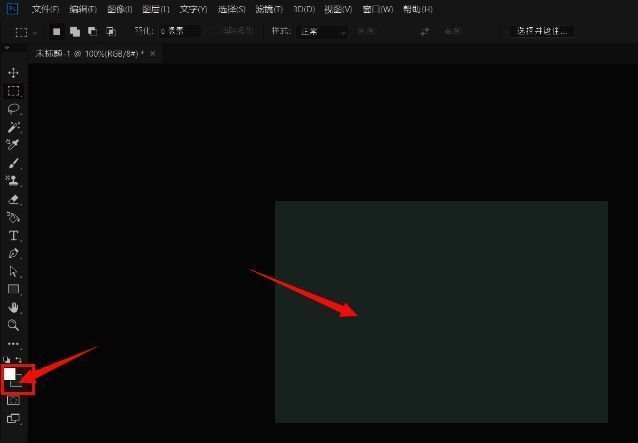Select the Move tool
The width and height of the screenshot is (638, 443).
coord(13,73)
